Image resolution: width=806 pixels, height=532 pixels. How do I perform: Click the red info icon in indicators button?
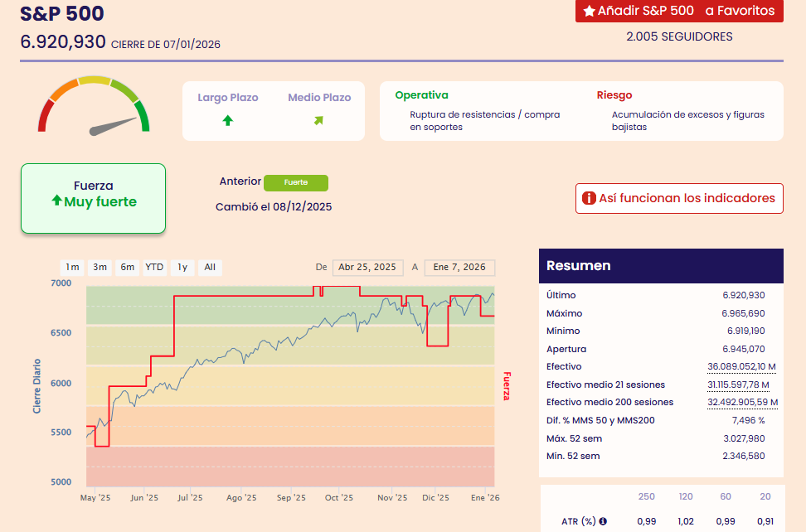589,198
